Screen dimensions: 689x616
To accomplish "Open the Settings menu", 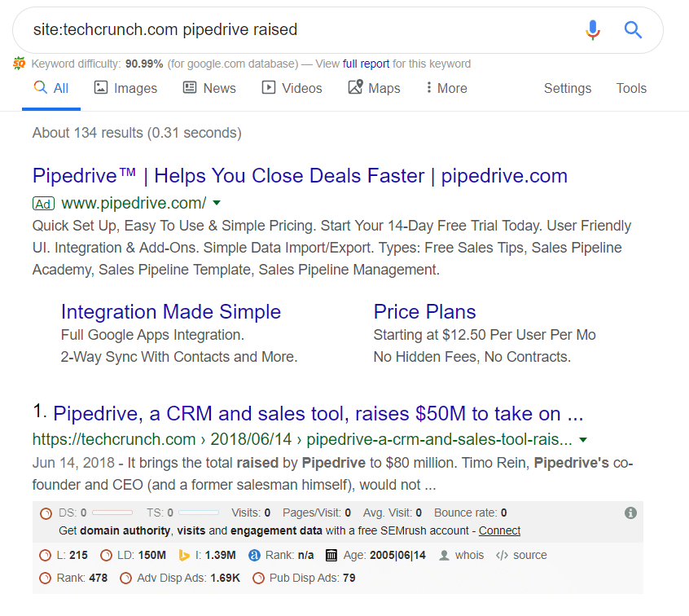I will (x=568, y=88).
